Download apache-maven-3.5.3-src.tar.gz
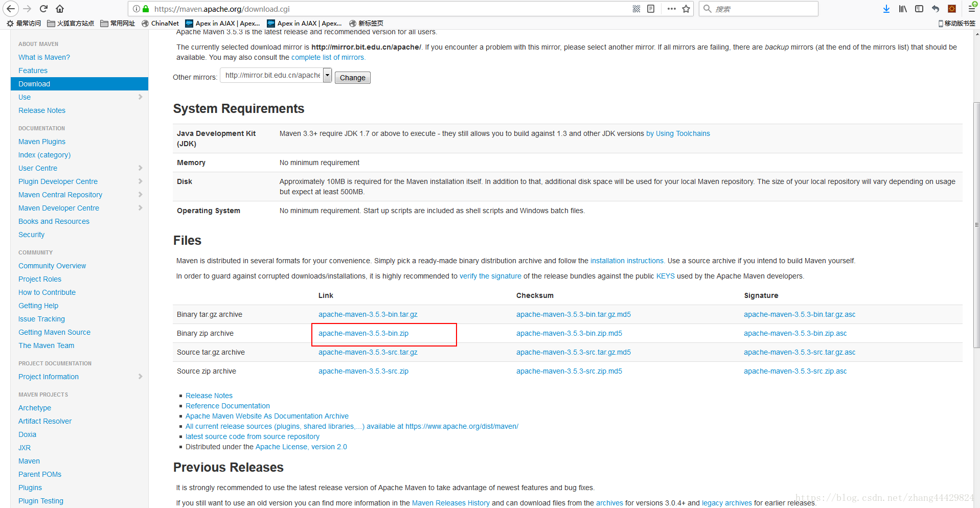Viewport: 980px width, 508px height. pyautogui.click(x=368, y=352)
